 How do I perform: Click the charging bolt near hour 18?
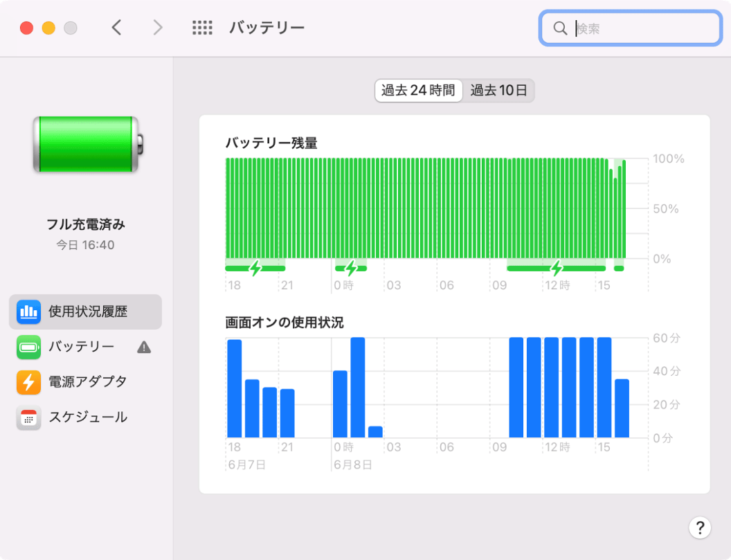click(x=255, y=268)
